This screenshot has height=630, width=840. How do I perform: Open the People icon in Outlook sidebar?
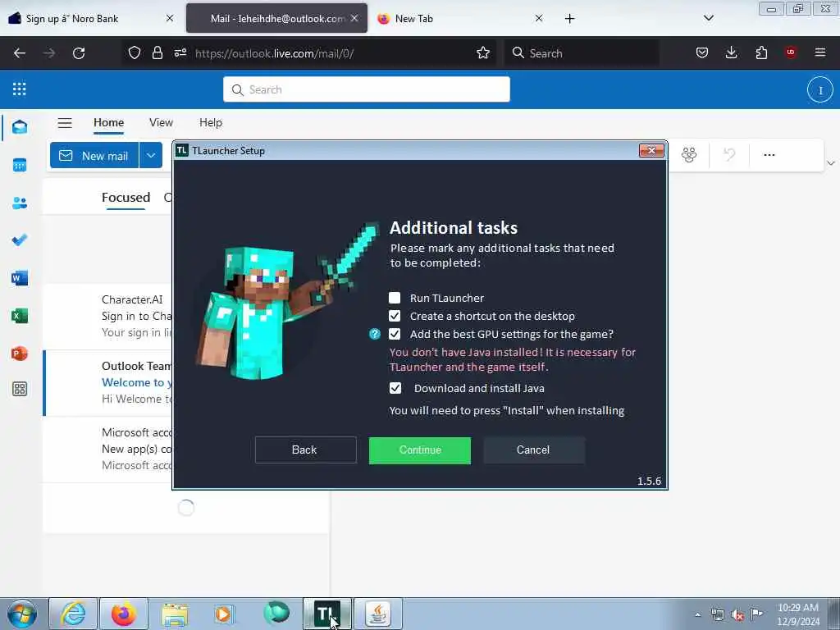click(20, 203)
